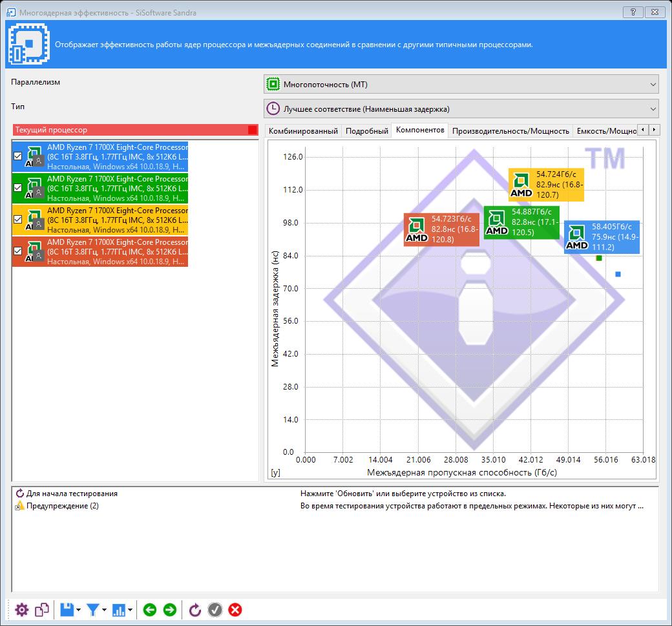Click the blue filter funnel icon

(x=92, y=610)
